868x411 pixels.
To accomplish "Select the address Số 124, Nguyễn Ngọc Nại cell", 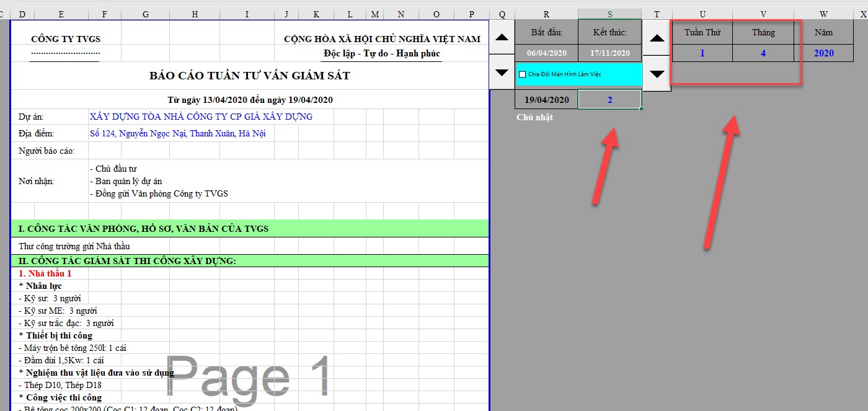I will pos(178,133).
